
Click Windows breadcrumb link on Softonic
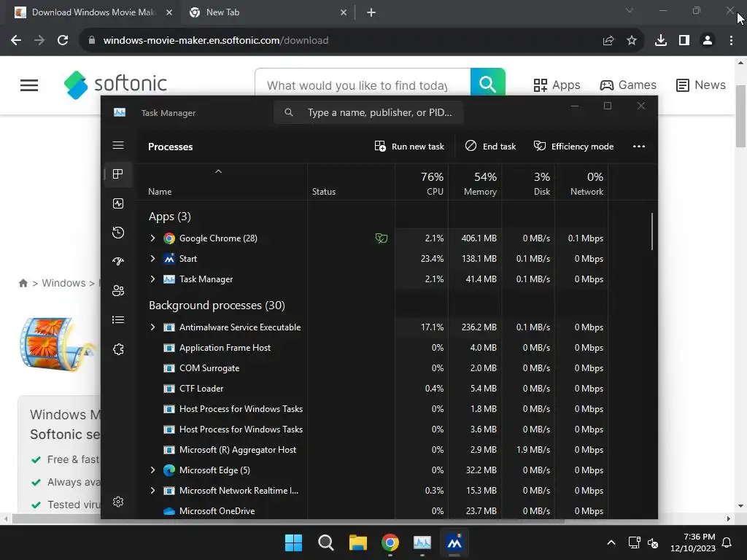64,283
